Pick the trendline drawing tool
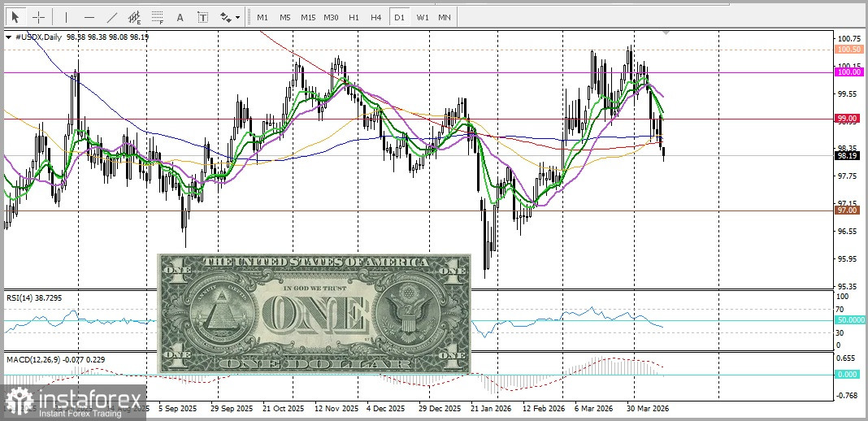Image resolution: width=868 pixels, height=421 pixels. (112, 17)
